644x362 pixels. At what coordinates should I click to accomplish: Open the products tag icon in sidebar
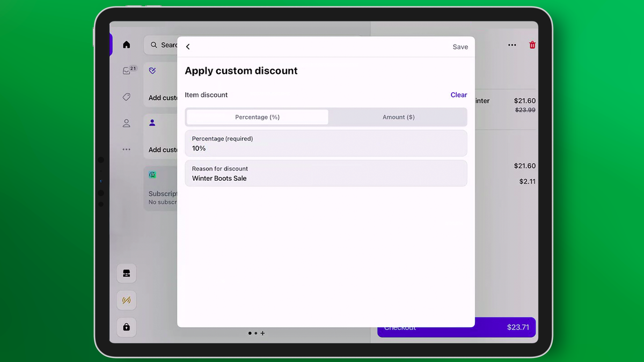point(127,97)
